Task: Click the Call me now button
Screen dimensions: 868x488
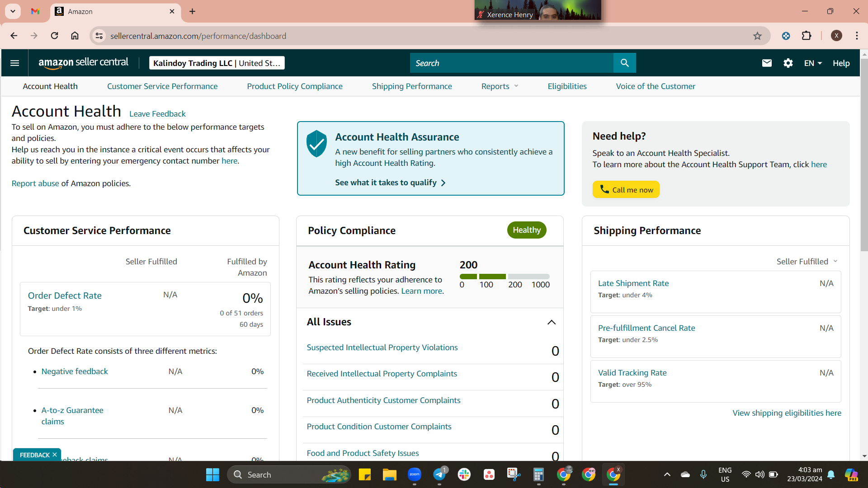Action: [626, 189]
